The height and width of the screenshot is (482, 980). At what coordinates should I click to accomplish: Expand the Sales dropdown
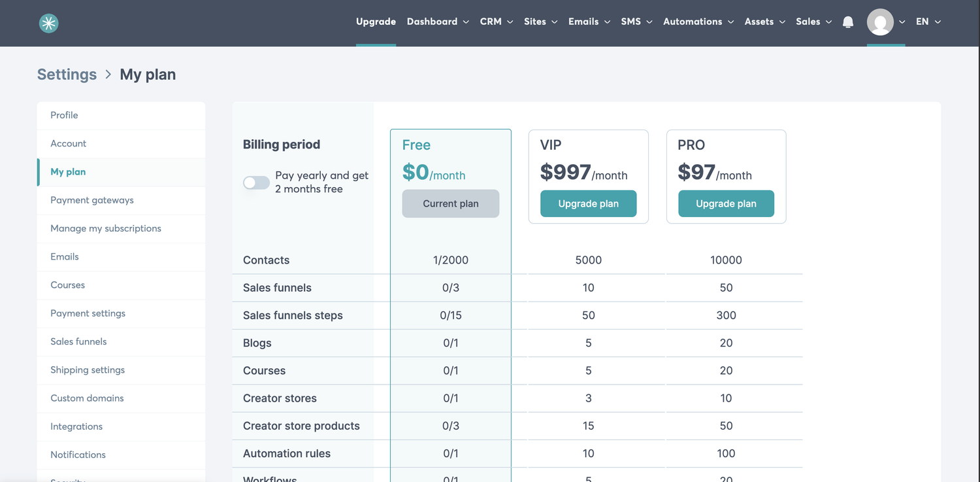click(x=814, y=22)
